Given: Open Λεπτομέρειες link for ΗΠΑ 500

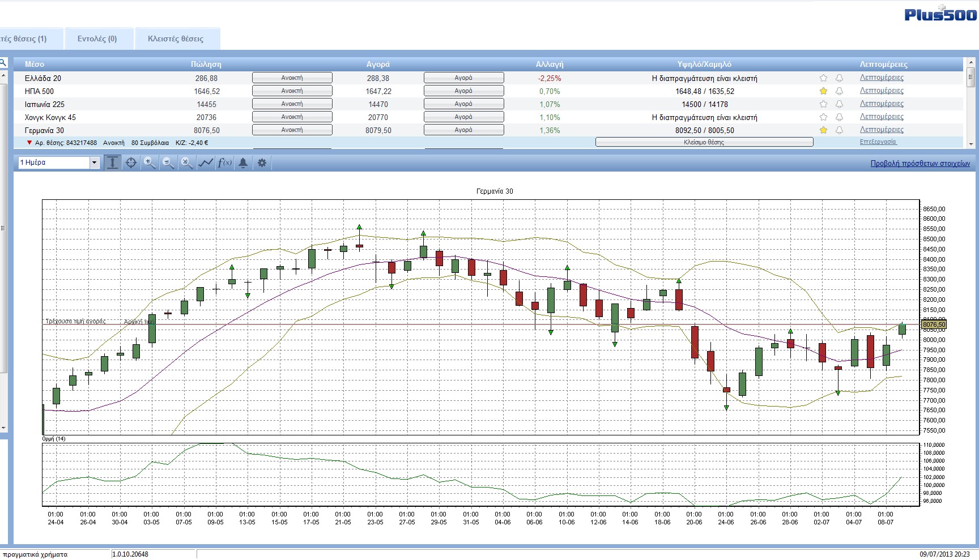Looking at the screenshot, I should [882, 91].
